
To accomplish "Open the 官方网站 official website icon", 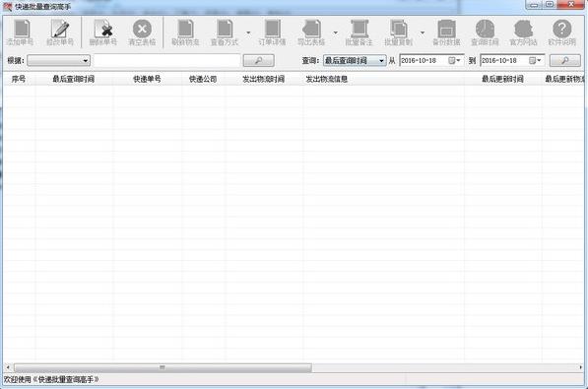I will click(524, 33).
